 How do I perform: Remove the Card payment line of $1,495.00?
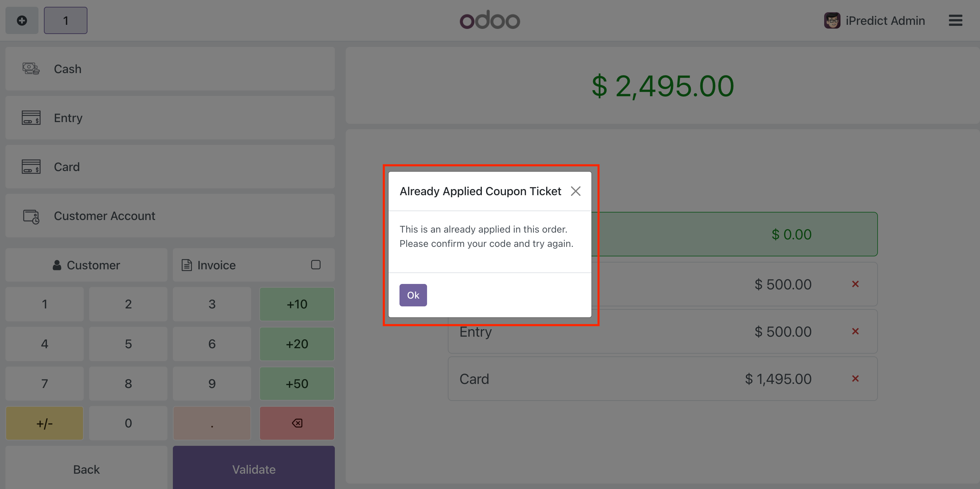tap(855, 379)
